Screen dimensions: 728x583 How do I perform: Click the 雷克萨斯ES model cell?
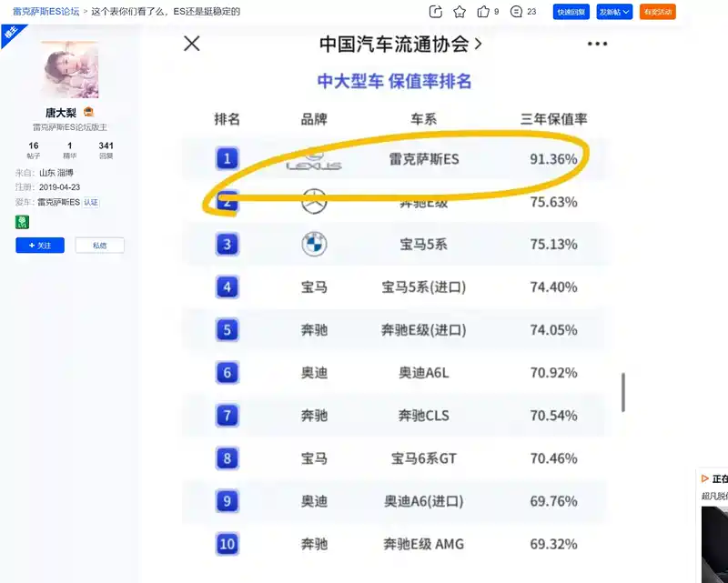424,159
